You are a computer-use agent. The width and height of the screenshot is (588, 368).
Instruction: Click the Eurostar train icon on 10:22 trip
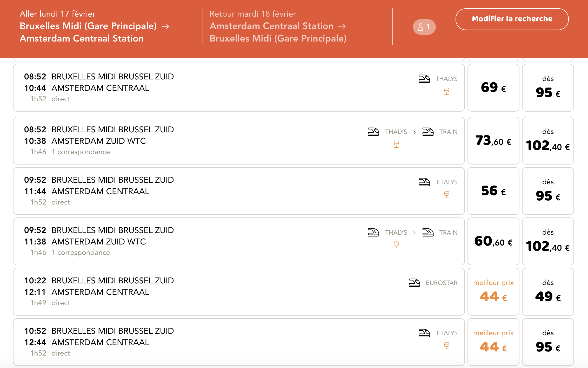pyautogui.click(x=414, y=283)
